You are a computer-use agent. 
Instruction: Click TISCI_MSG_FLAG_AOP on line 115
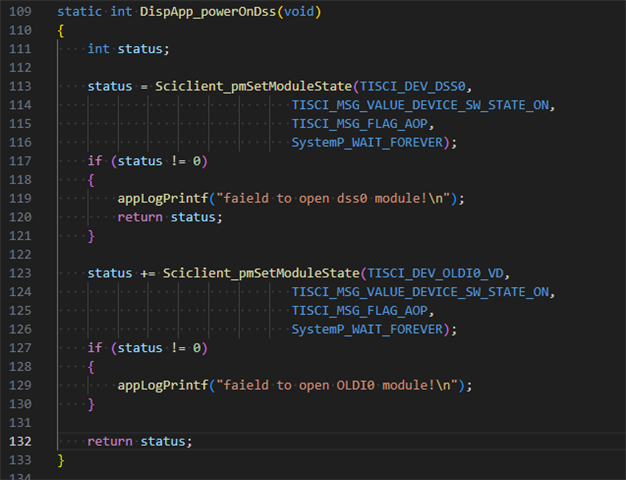[360, 124]
